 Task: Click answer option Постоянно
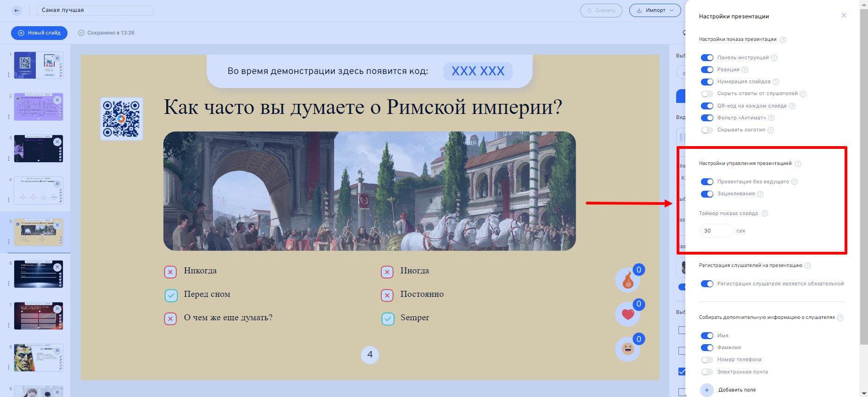[x=422, y=294]
